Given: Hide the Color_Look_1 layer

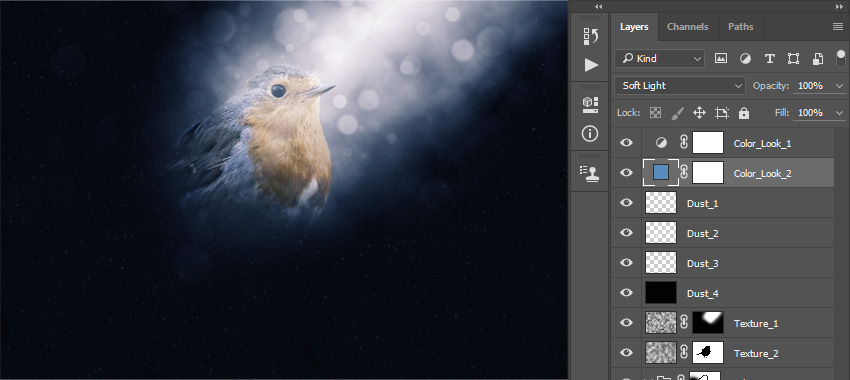Looking at the screenshot, I should tap(626, 143).
